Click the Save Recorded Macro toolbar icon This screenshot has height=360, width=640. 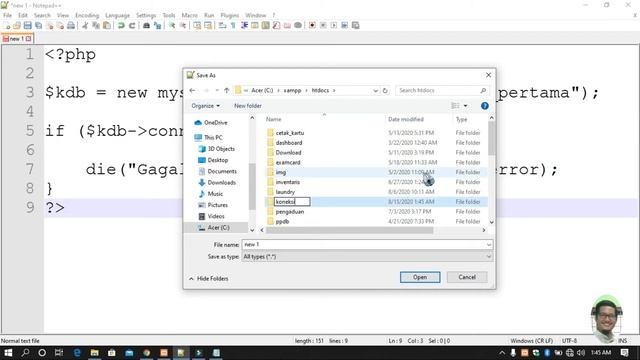coord(356,25)
